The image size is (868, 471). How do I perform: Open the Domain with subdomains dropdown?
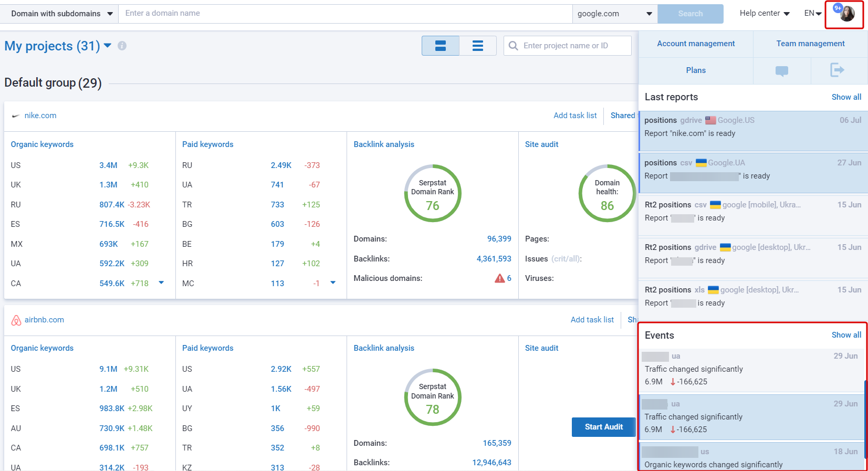click(61, 14)
